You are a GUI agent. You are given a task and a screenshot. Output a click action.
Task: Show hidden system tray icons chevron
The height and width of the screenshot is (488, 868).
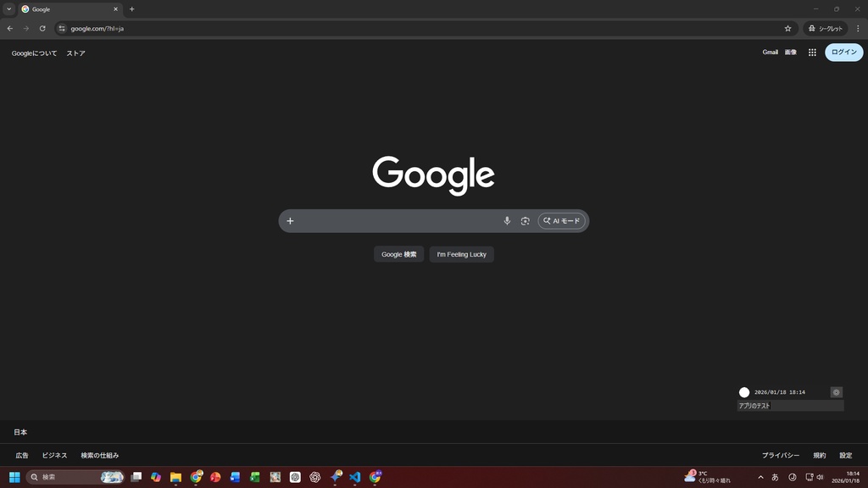[760, 477]
